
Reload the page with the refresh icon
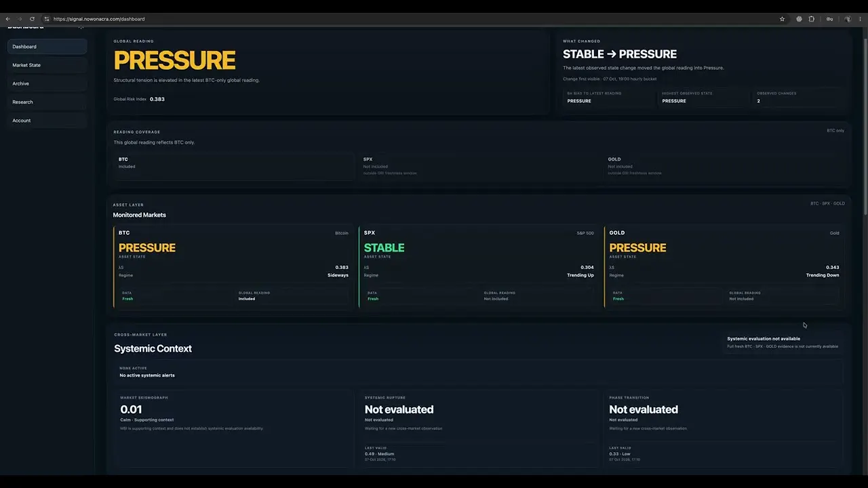pyautogui.click(x=32, y=19)
